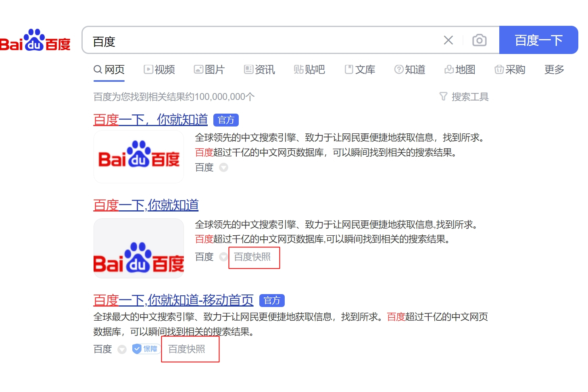Click the 官方 badge on the first result
The width and height of the screenshot is (588, 392).
point(226,120)
